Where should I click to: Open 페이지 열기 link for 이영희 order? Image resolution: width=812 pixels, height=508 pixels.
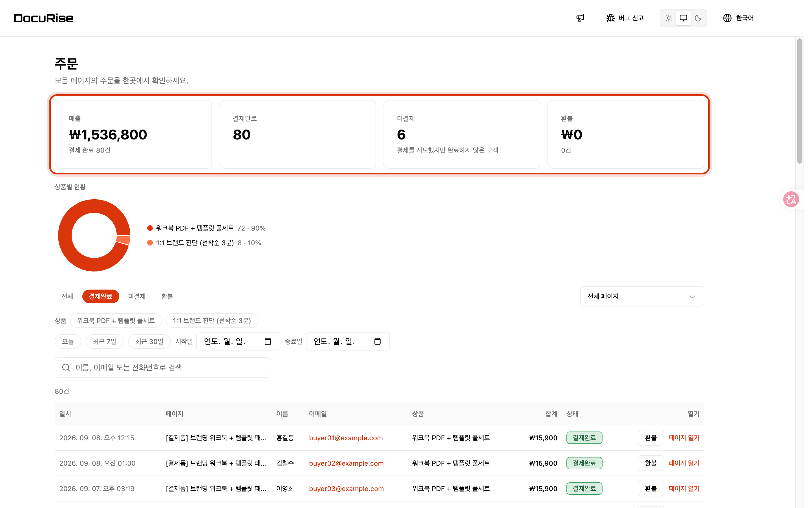pos(684,489)
